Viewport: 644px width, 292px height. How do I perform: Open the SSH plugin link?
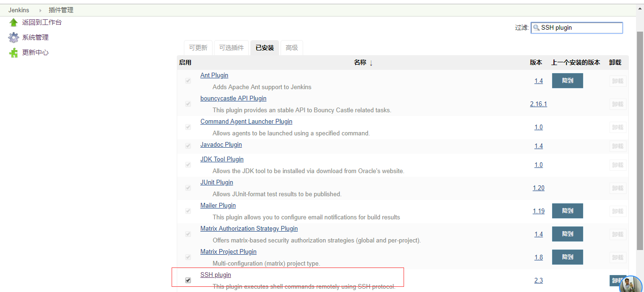click(x=215, y=275)
